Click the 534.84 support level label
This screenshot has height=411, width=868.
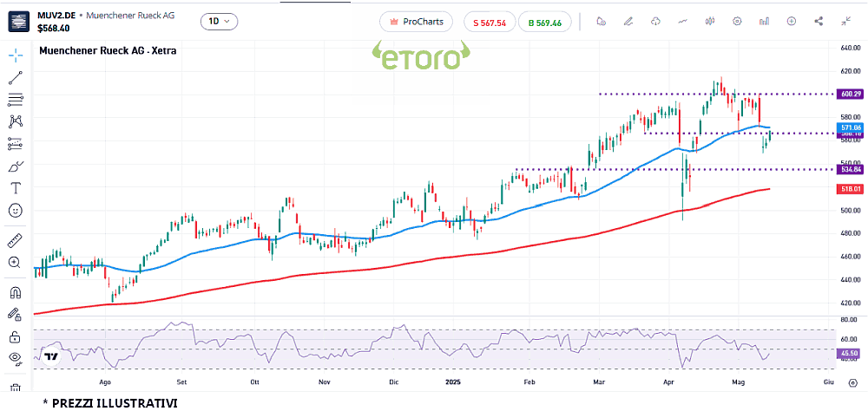point(851,169)
